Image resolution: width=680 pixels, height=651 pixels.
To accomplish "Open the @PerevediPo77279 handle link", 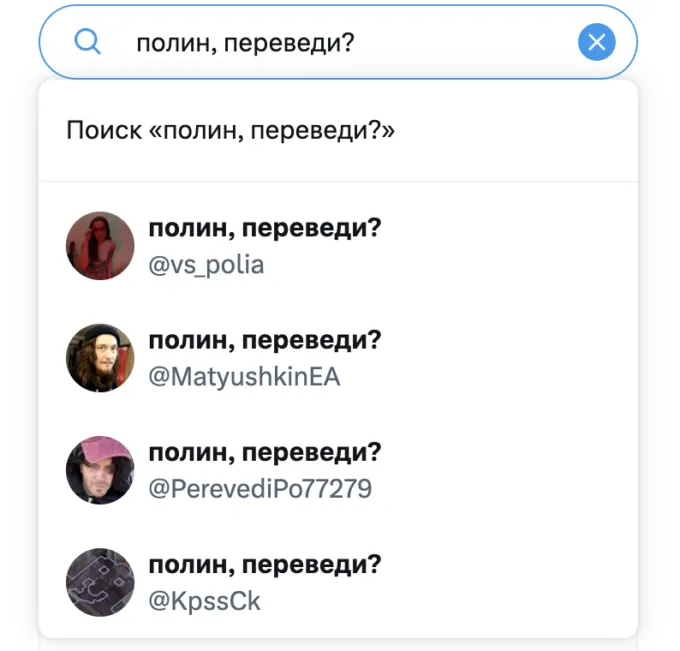I will click(x=260, y=489).
